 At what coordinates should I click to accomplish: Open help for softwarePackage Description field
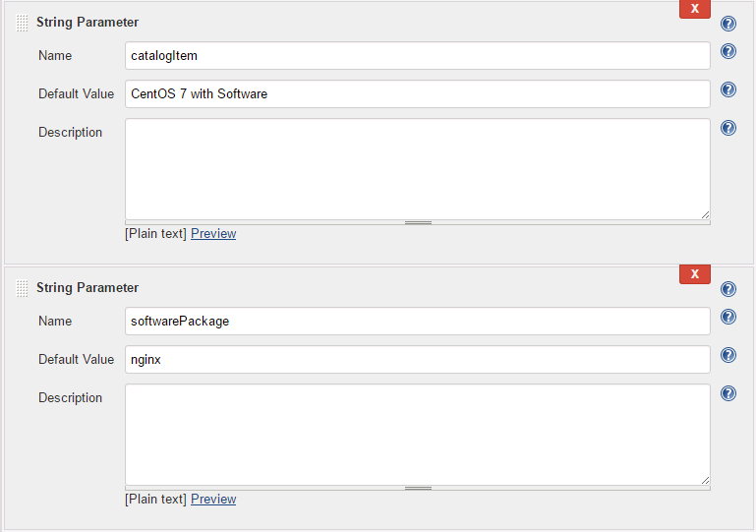pyautogui.click(x=728, y=393)
